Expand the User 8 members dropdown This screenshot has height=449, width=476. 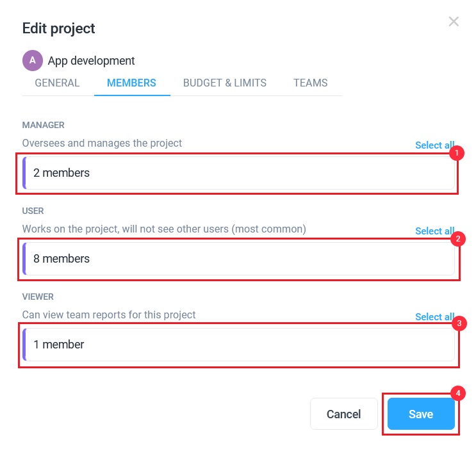click(238, 259)
